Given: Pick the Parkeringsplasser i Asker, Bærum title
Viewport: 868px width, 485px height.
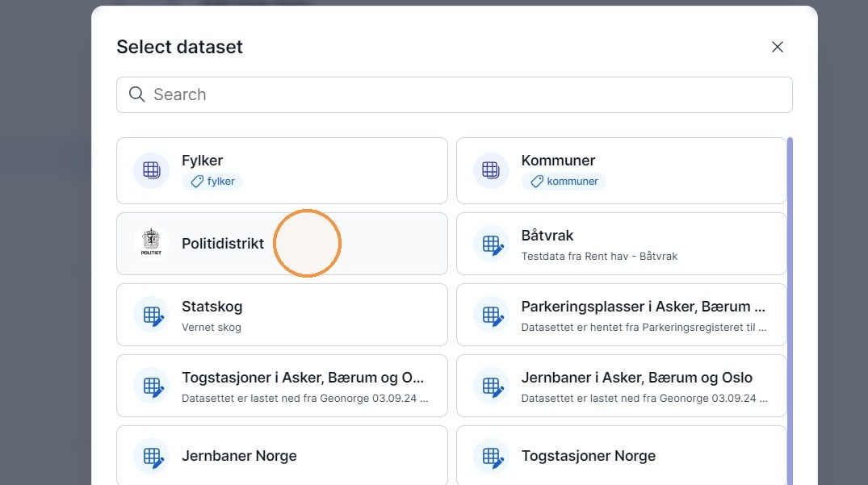Looking at the screenshot, I should point(643,307).
